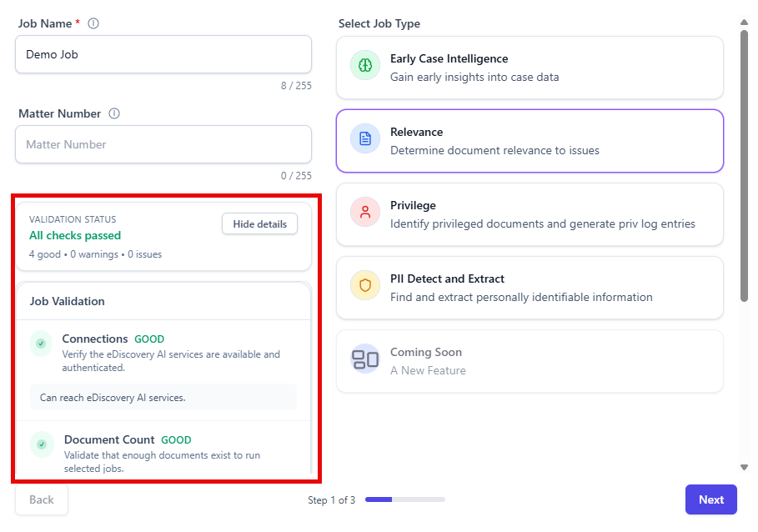Collapse validation with Hide details
Image resolution: width=758 pixels, height=532 pixels.
click(x=259, y=223)
